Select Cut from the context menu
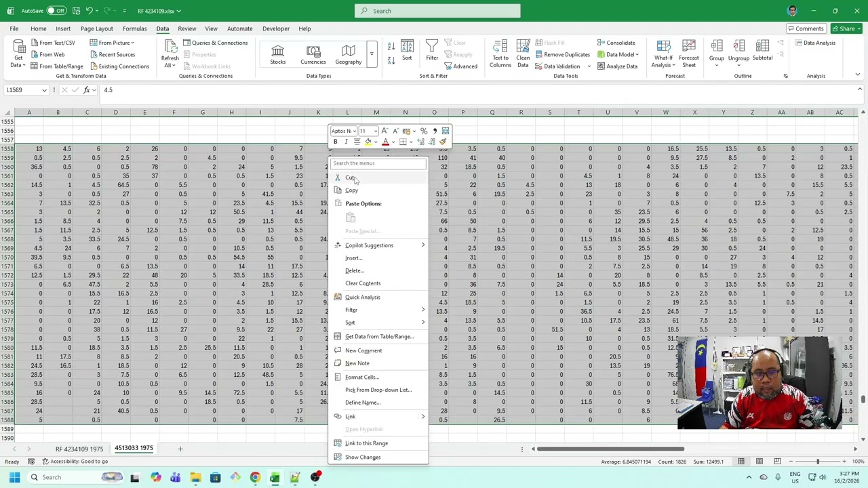Viewport: 868px width, 488px height. 379,178
